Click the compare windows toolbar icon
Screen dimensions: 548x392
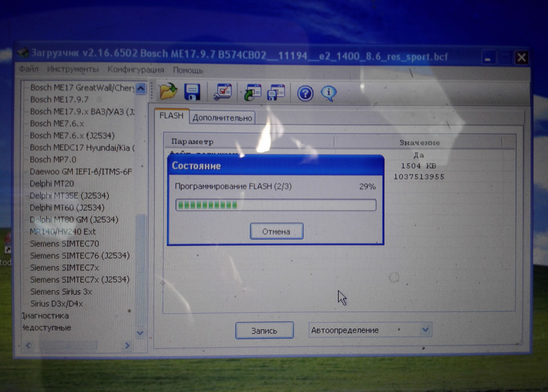(x=276, y=92)
